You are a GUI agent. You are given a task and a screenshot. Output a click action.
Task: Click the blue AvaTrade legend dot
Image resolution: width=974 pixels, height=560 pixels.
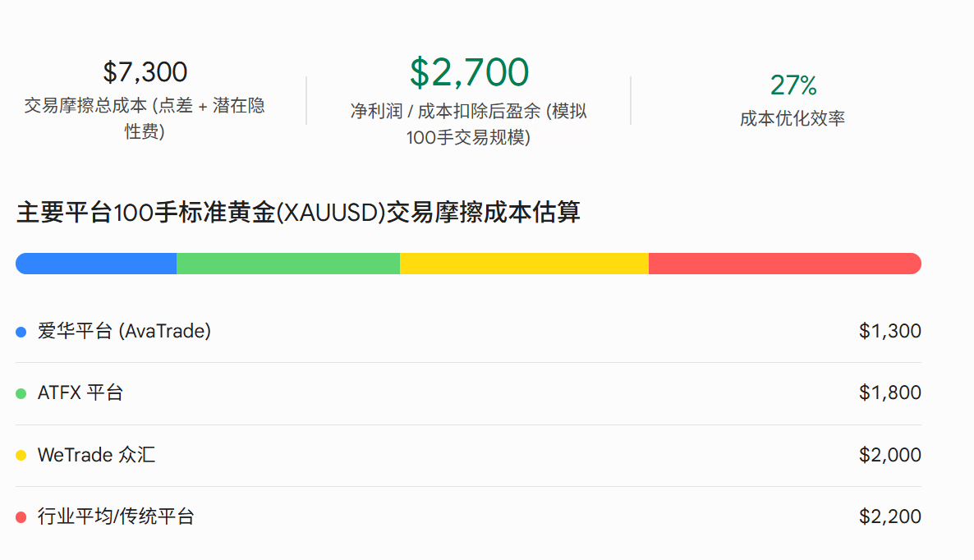pos(21,333)
